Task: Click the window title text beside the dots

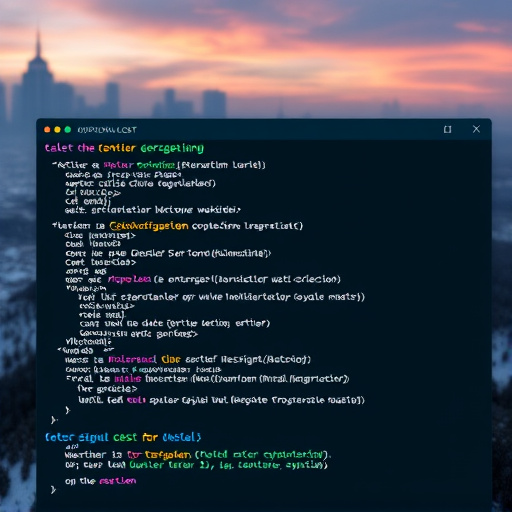Action: [107, 130]
